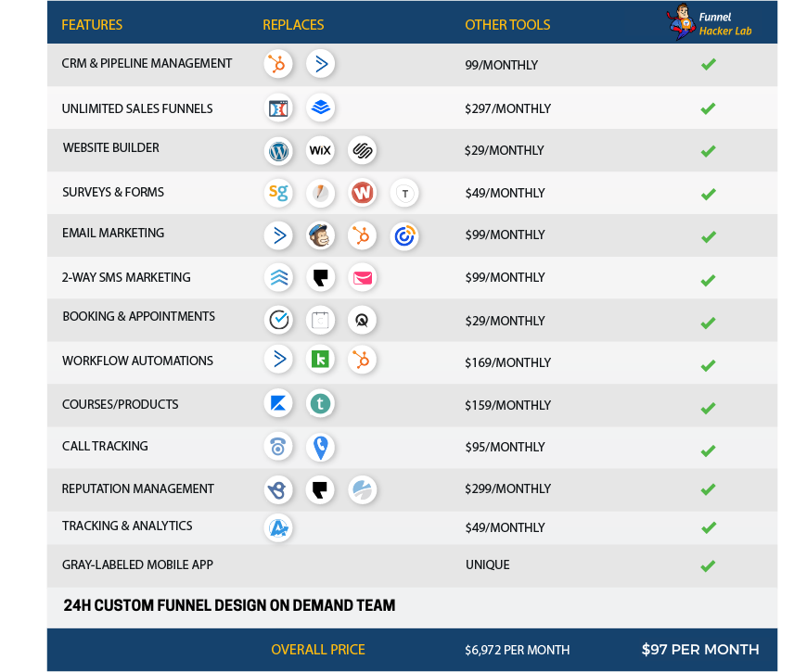The width and height of the screenshot is (807, 672).
Task: Click the telephone icon in Call Tracking row
Action: tap(278, 447)
